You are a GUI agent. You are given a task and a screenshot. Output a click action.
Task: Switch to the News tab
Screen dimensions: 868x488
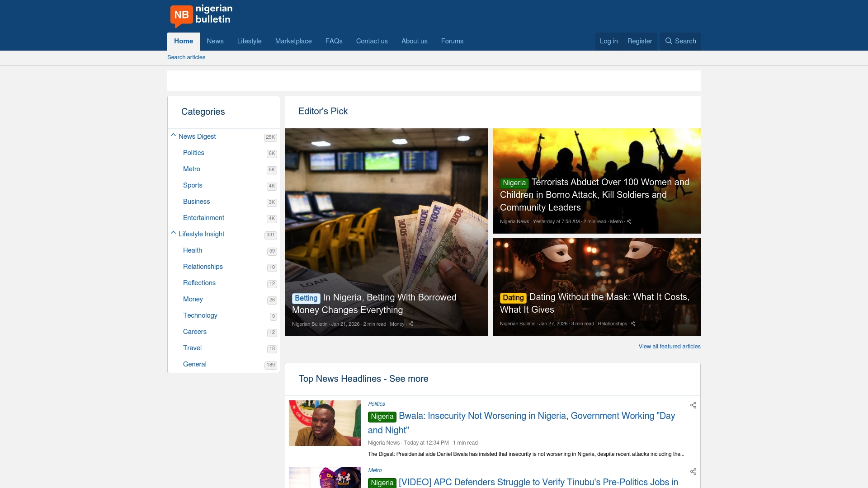tap(215, 41)
